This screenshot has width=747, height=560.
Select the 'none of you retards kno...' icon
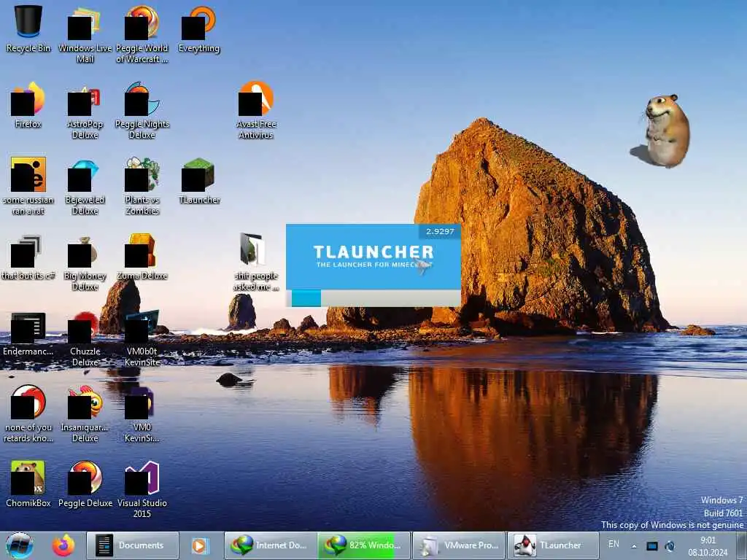28,414
